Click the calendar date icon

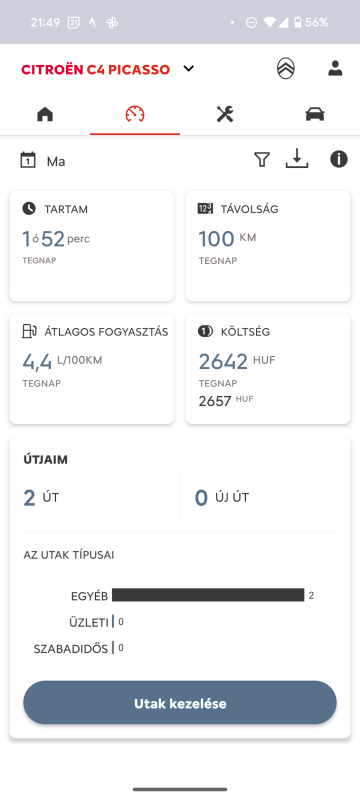tap(28, 160)
